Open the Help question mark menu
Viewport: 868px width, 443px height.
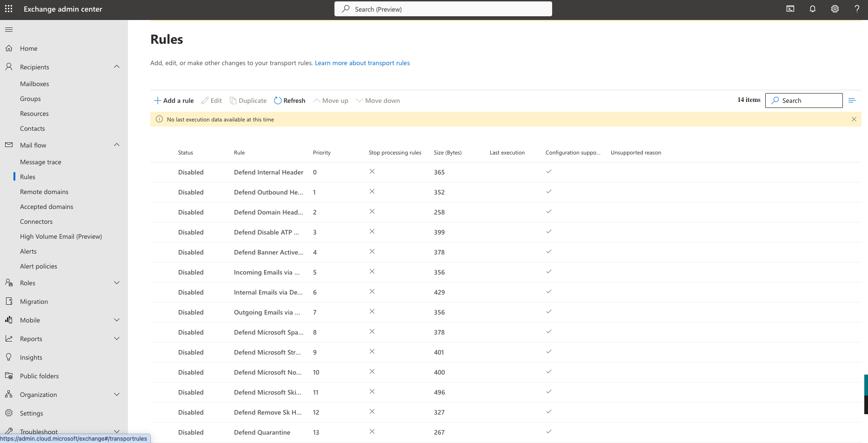pyautogui.click(x=857, y=9)
